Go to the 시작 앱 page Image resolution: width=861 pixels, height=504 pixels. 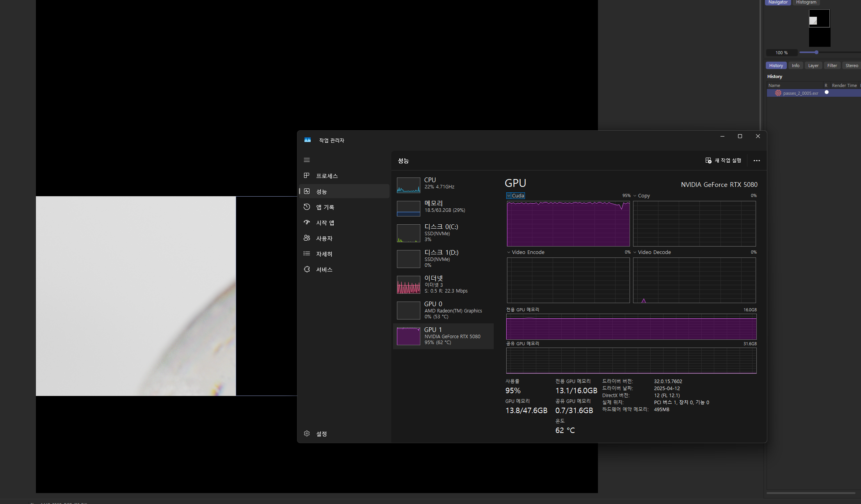pos(344,223)
